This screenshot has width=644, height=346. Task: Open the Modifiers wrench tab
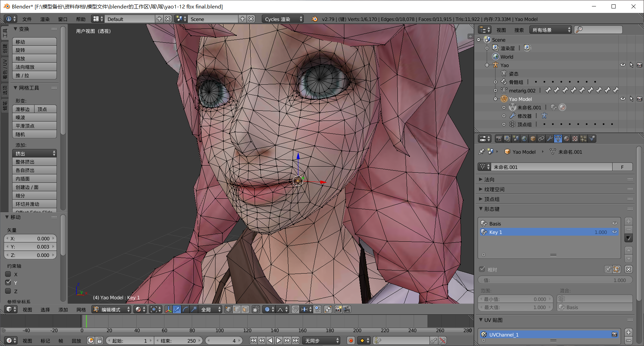pos(550,139)
